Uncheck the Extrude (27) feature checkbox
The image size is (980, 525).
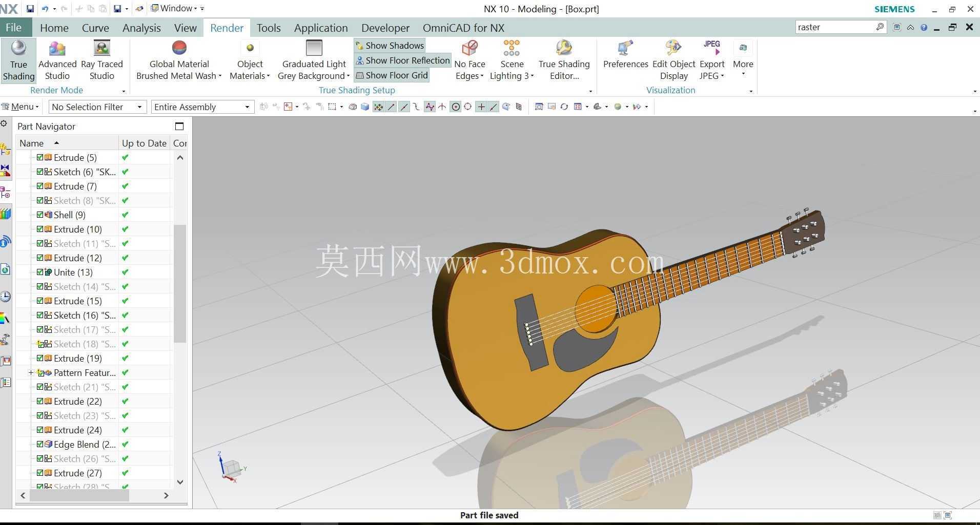(x=40, y=473)
